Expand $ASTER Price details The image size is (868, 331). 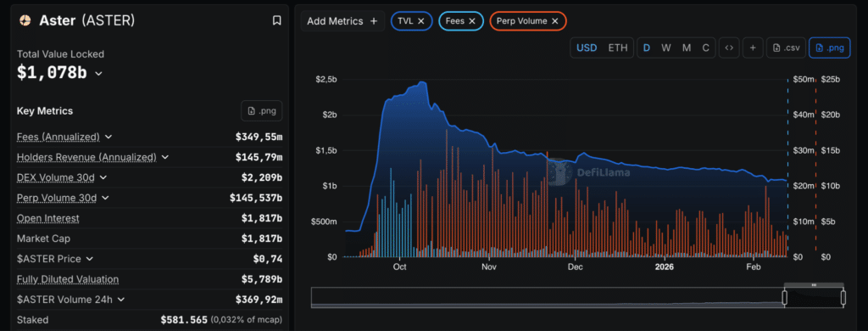coord(90,258)
